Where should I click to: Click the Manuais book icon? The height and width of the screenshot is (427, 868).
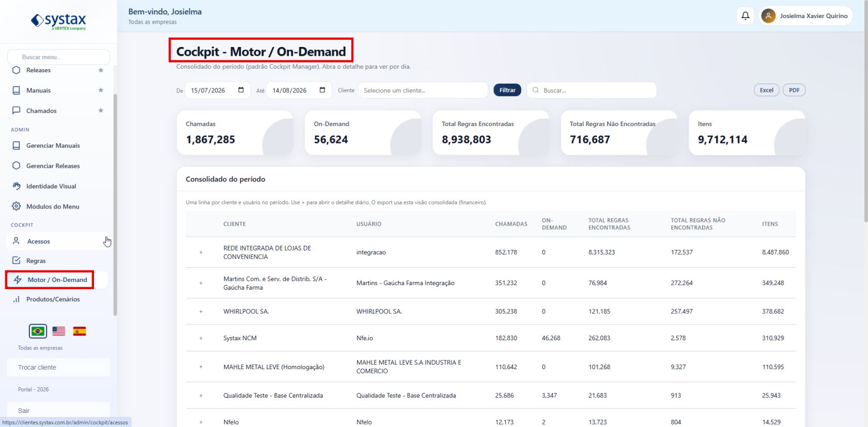coord(17,90)
